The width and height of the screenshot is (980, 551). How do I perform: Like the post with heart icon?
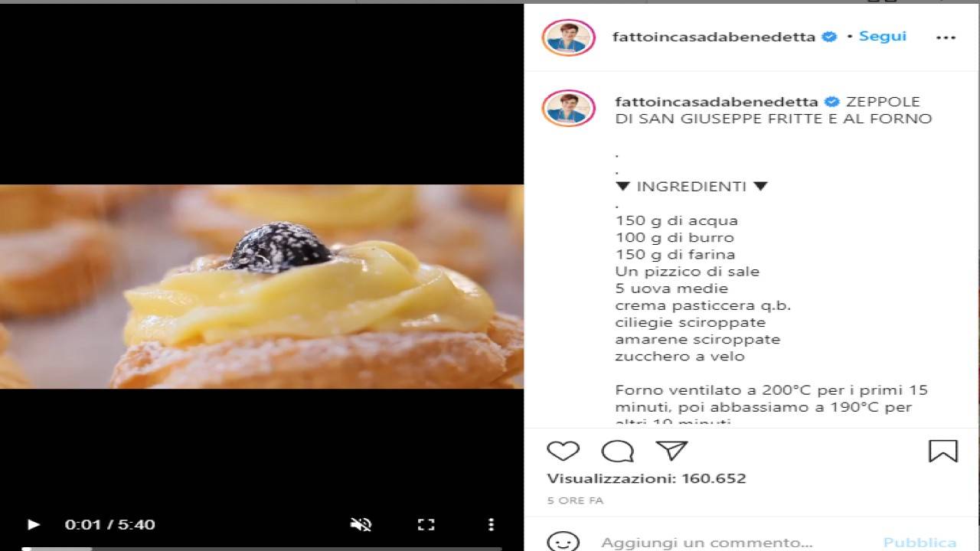click(x=563, y=452)
